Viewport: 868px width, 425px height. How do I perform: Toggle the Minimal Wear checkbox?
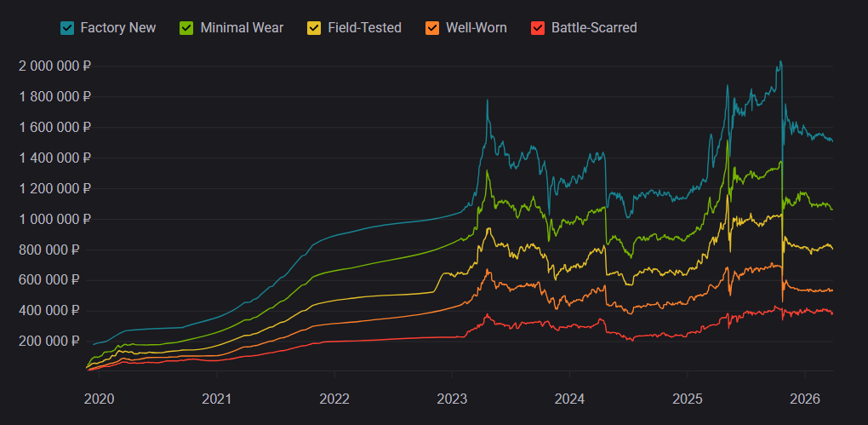[x=187, y=28]
